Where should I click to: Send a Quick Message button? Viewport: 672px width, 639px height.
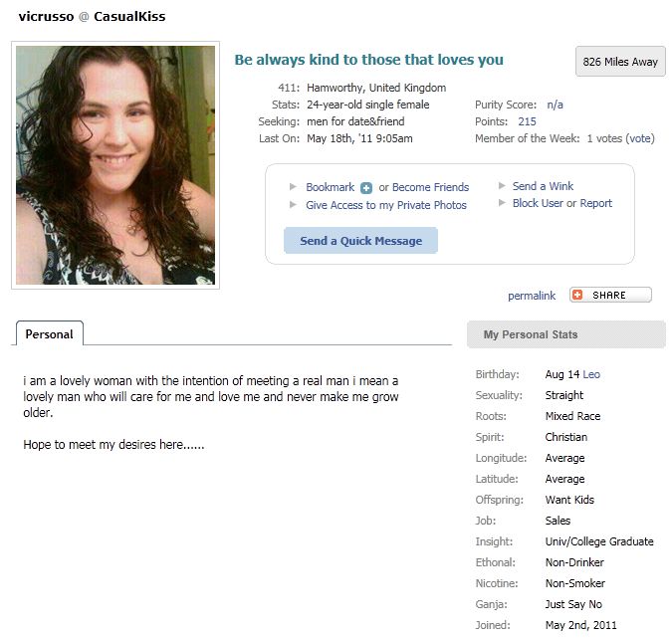point(360,241)
